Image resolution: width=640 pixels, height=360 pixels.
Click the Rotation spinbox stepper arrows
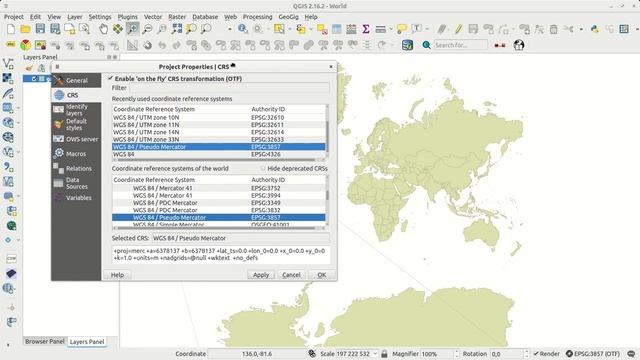click(x=526, y=354)
